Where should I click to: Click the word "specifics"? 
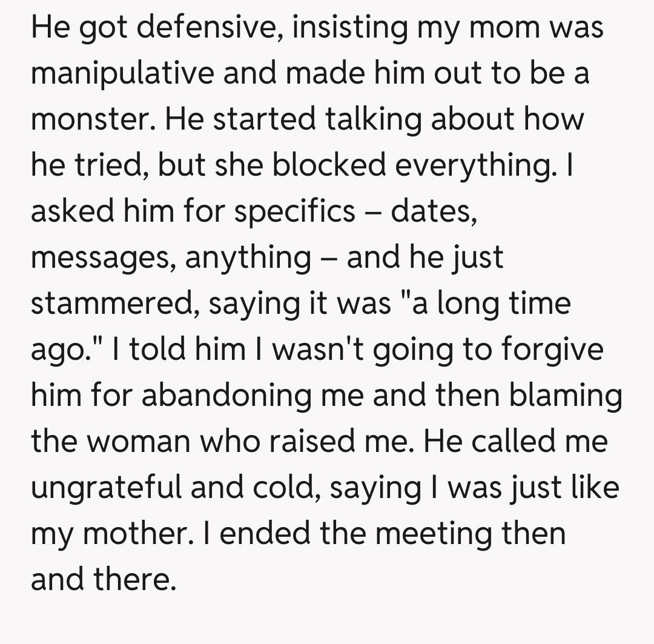[295, 211]
